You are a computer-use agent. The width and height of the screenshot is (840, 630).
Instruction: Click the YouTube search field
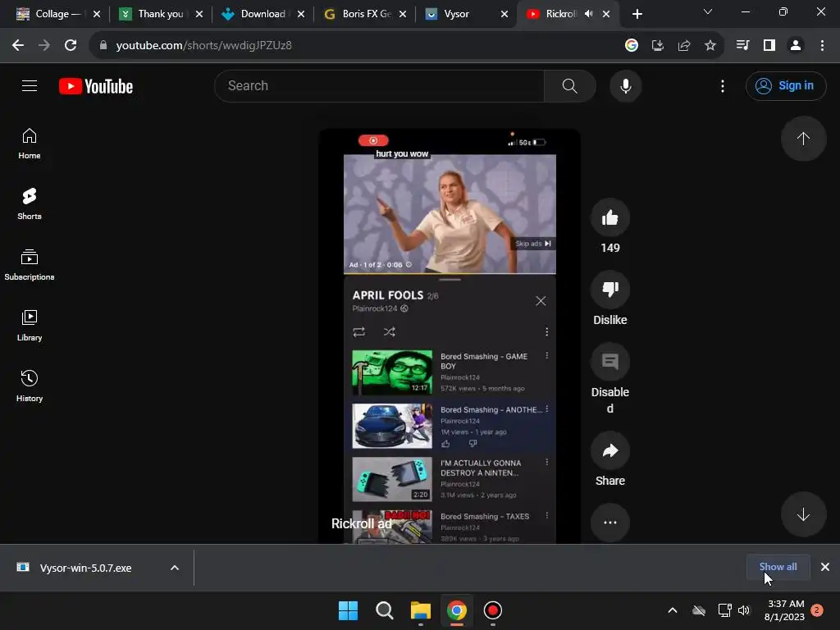pos(379,85)
